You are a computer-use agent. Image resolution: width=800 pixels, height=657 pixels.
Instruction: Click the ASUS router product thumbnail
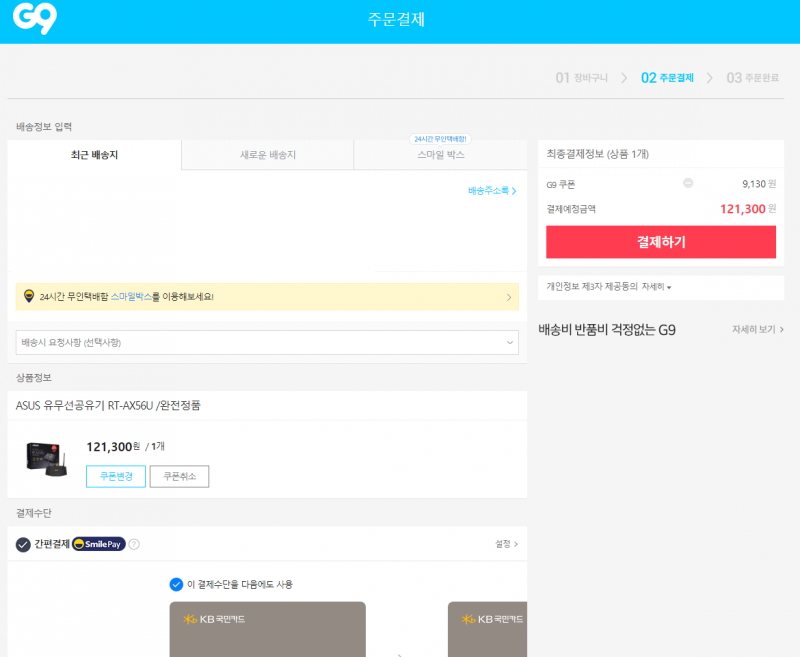(x=46, y=459)
